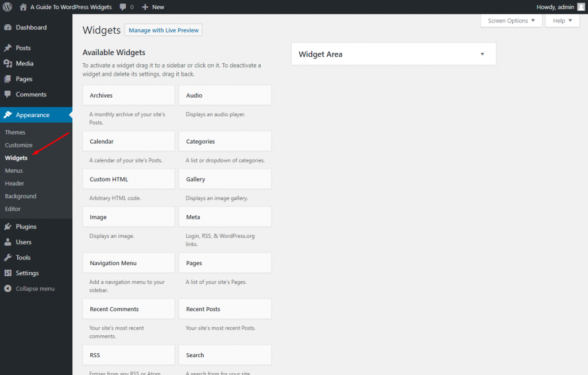Open the comments bubble icon in the admin bar
Screen dimensions: 588x375
[122, 7]
